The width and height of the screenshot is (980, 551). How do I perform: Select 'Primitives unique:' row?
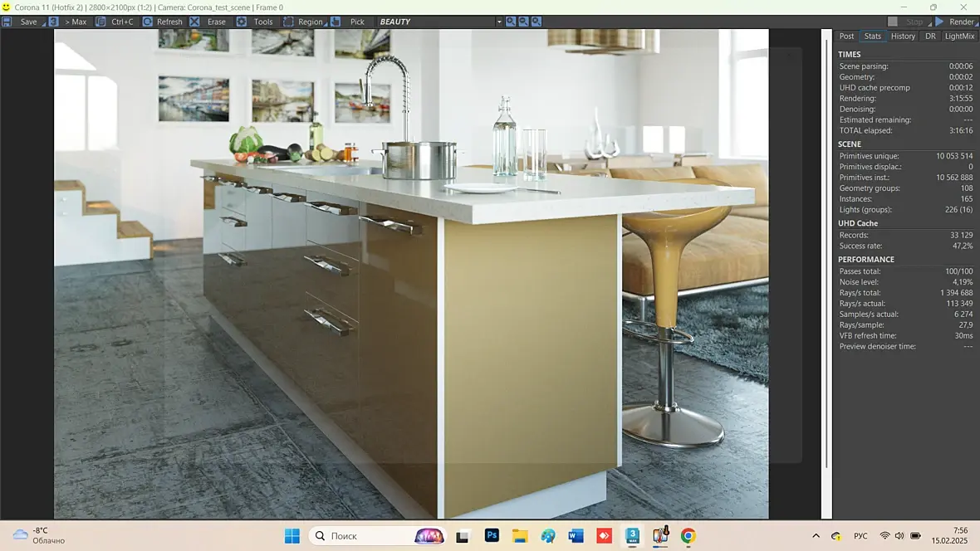pyautogui.click(x=905, y=156)
